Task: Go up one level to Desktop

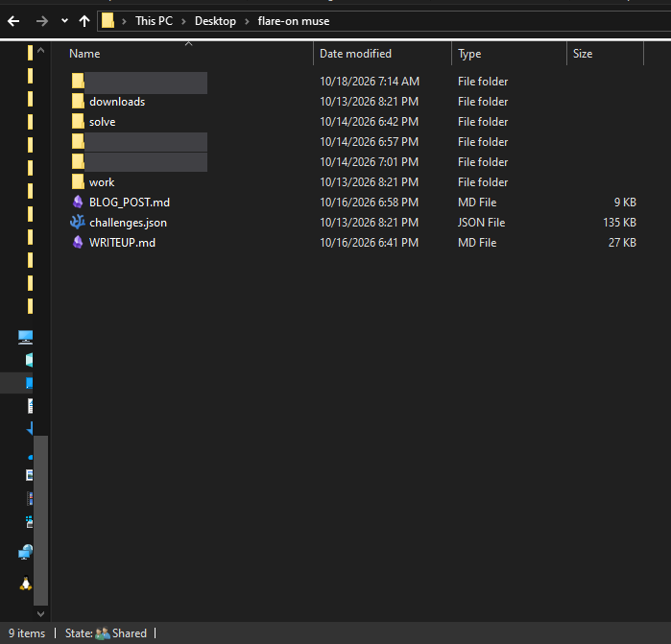Action: point(84,21)
